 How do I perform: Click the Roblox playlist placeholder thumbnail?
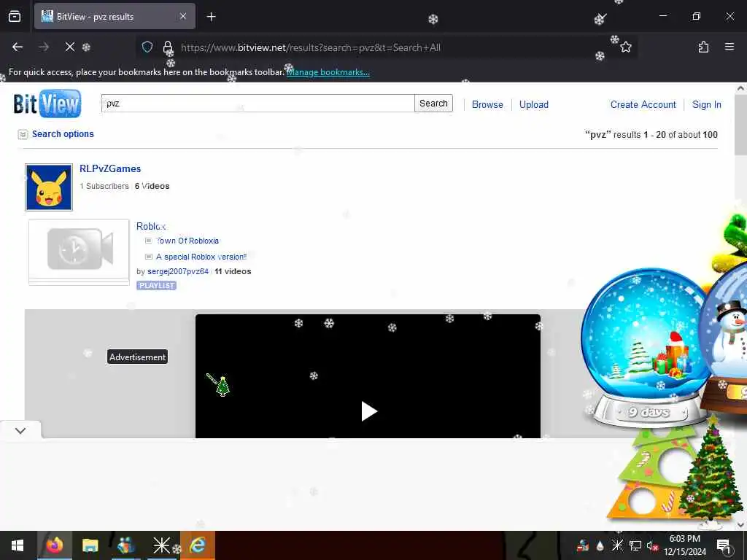[x=79, y=252]
